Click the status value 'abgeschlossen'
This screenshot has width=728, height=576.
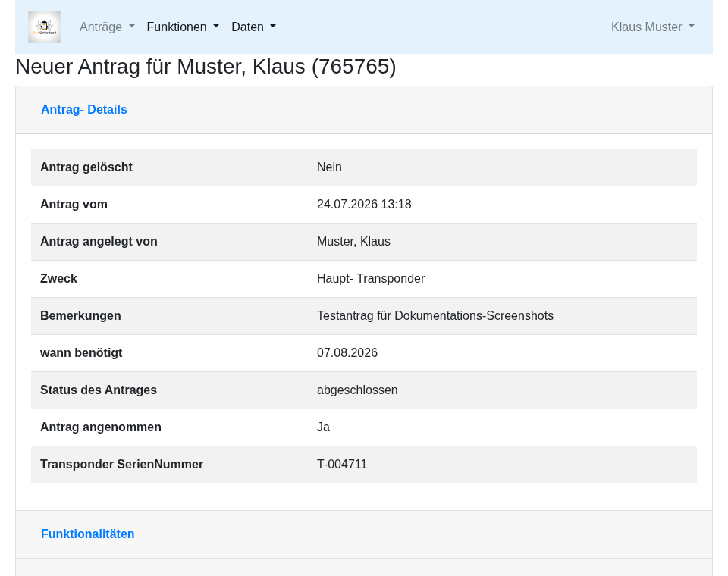pos(357,390)
